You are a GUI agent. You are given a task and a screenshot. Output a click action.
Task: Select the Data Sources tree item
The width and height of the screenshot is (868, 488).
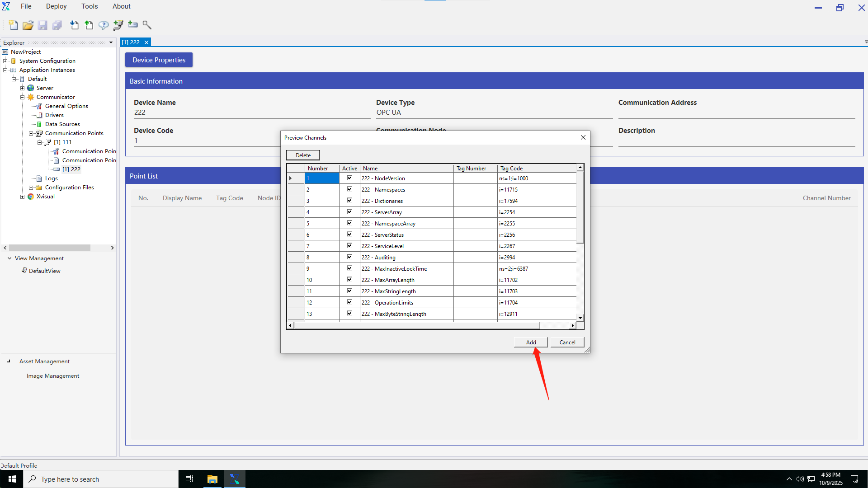tap(62, 124)
